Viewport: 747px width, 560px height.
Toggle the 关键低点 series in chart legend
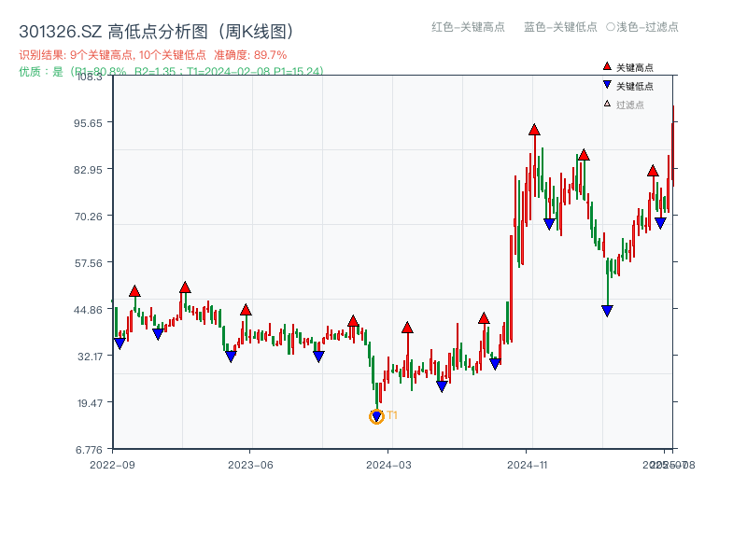tap(627, 86)
